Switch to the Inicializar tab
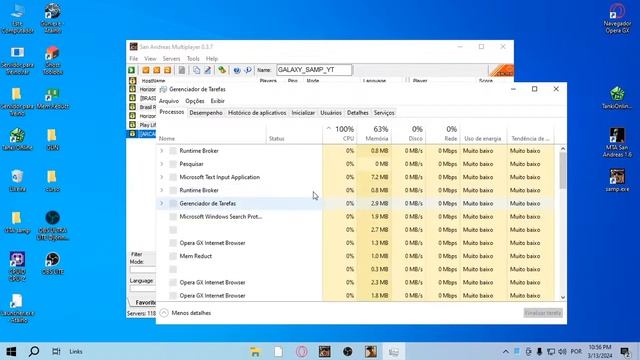 (303, 113)
